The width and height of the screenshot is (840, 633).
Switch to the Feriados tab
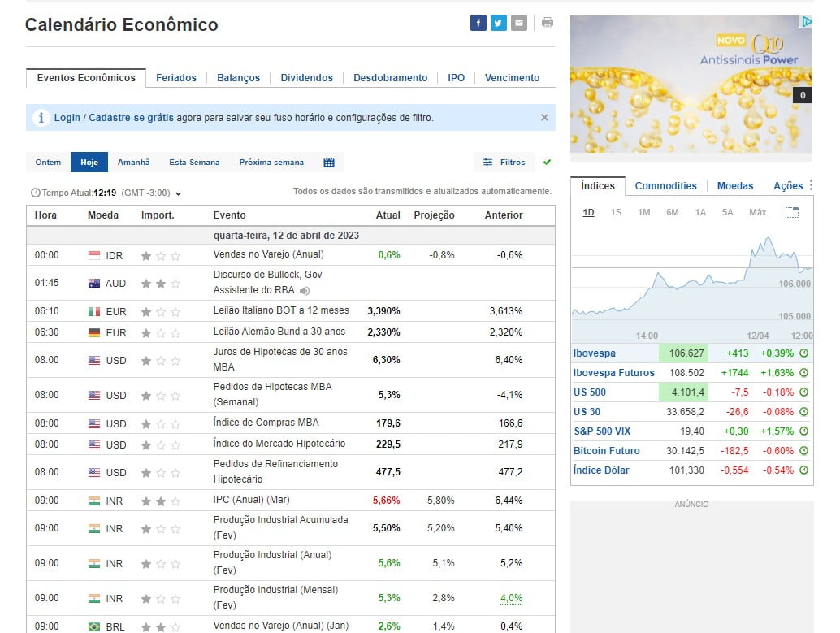(x=176, y=78)
